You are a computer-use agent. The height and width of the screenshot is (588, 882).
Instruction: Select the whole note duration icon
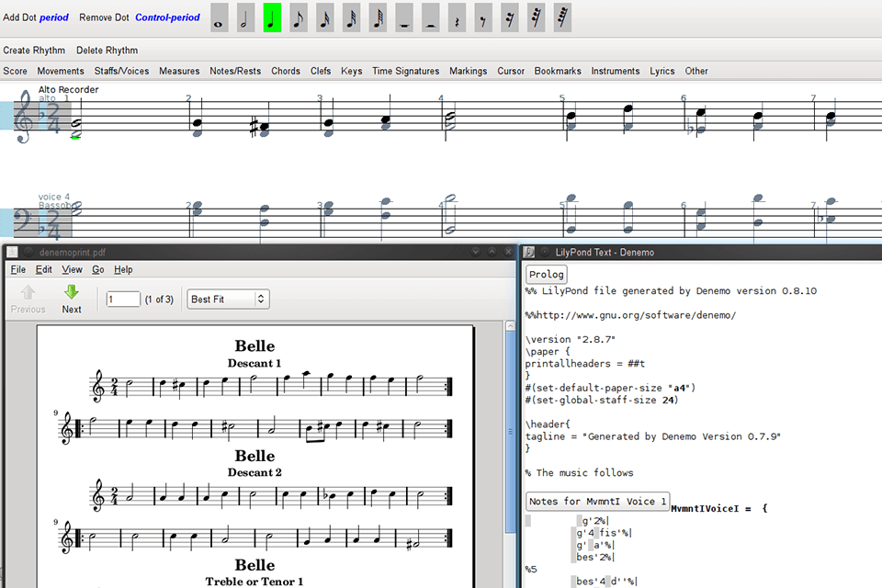[x=219, y=17]
